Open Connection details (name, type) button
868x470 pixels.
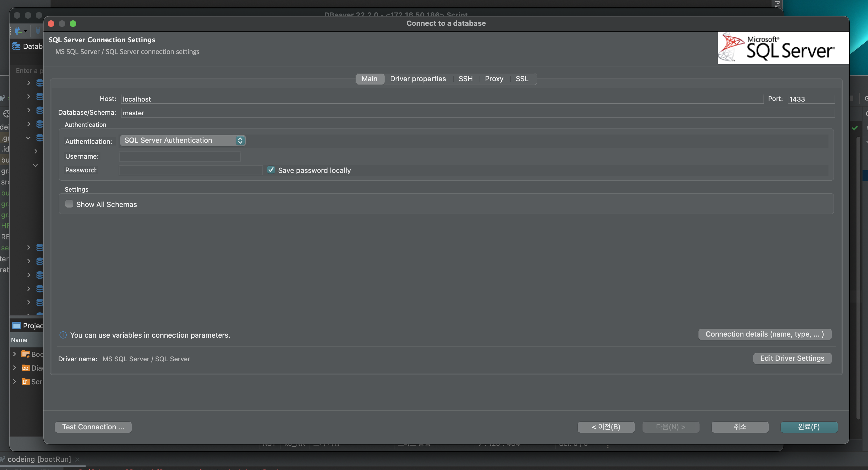tap(765, 334)
